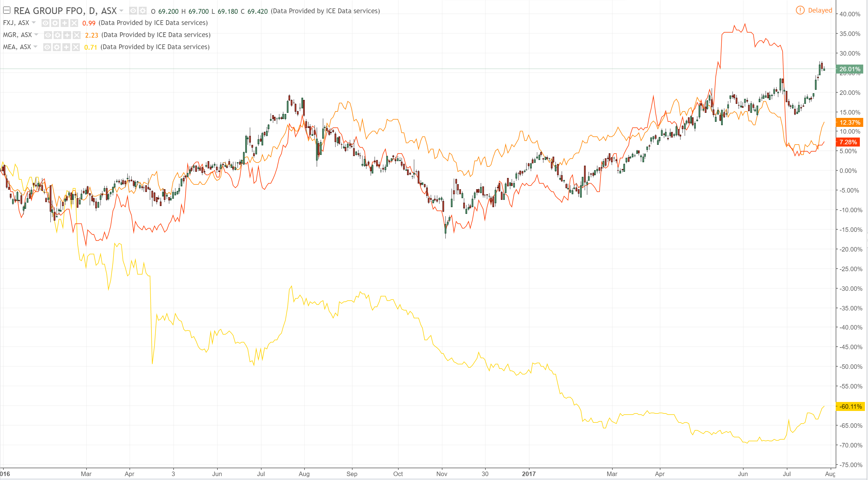The height and width of the screenshot is (480, 868).
Task: Collapse legend with minus box icon
Action: [x=6, y=10]
